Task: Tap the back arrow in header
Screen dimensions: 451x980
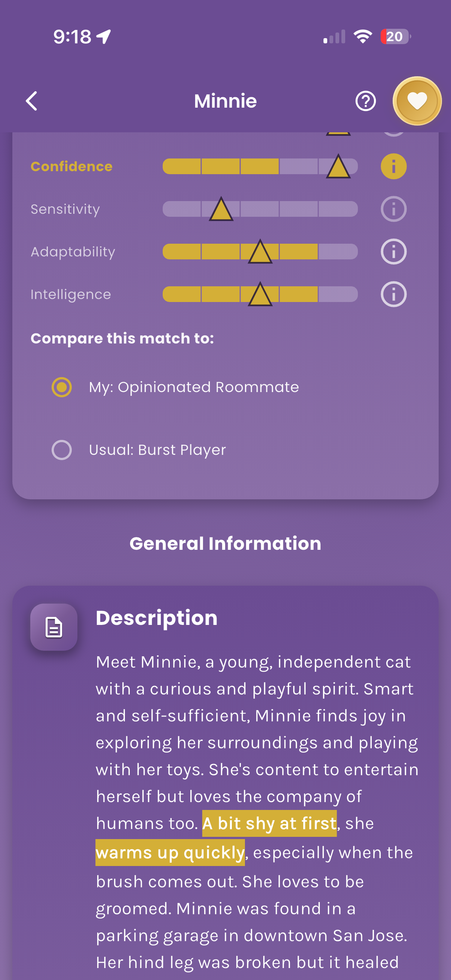Action: [x=31, y=101]
